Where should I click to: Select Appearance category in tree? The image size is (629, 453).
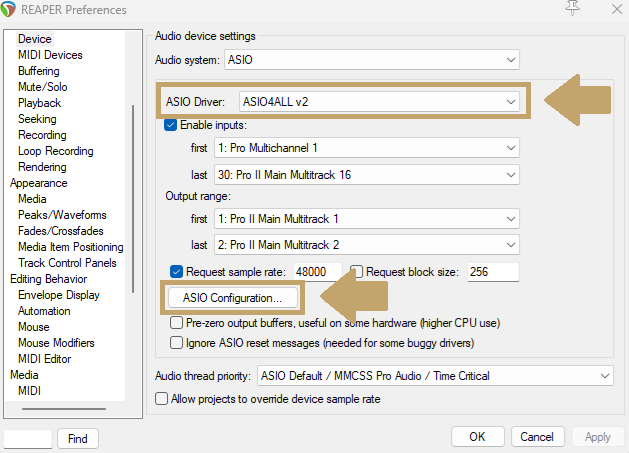(x=39, y=183)
